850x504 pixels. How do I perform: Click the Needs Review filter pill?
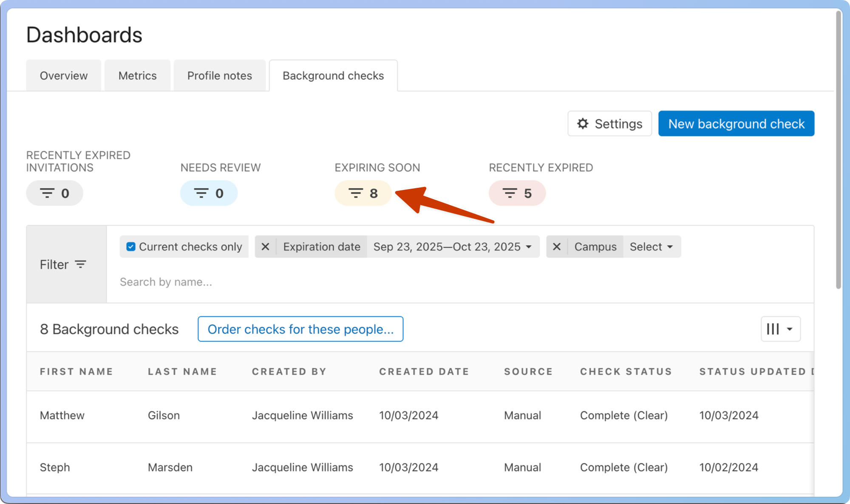coord(209,193)
